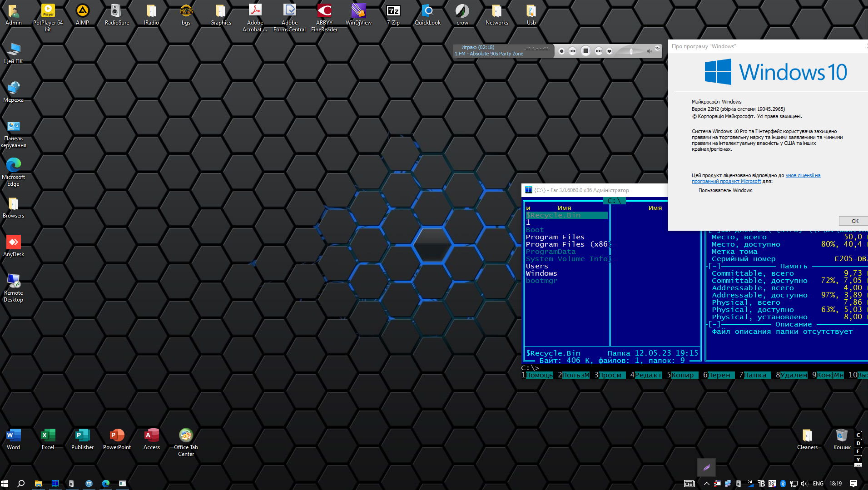Toggle recording in the RadioSure player
Viewport: 868px width, 490px height.
tap(561, 51)
